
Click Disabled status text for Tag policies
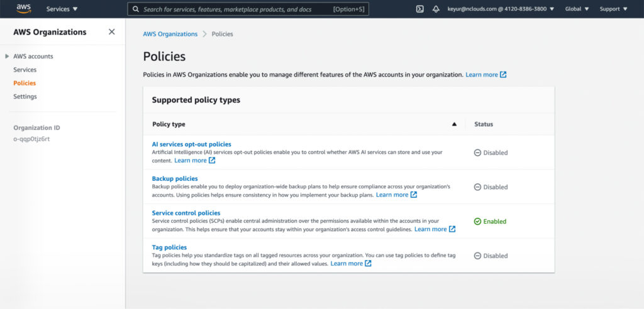(x=496, y=256)
